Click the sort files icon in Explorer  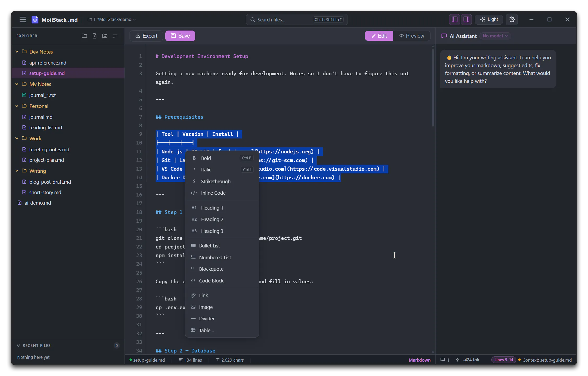coord(115,36)
